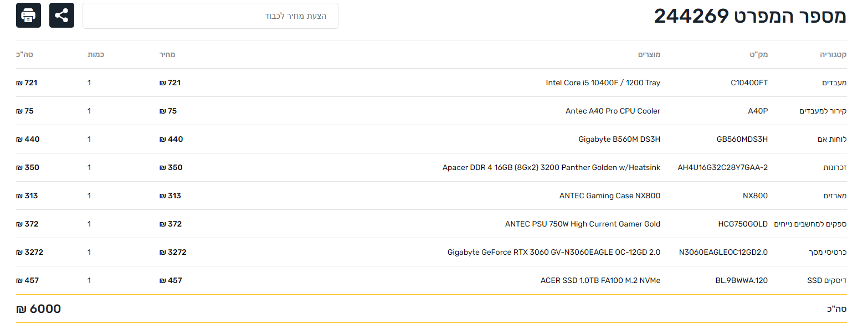Click the print icon button
Image resolution: width=868 pixels, height=329 pixels.
pos(28,15)
